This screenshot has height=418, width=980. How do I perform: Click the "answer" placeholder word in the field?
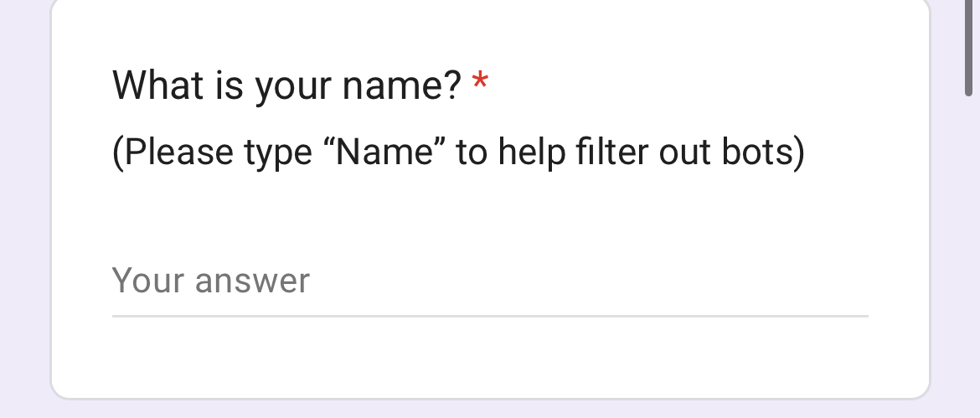(251, 281)
